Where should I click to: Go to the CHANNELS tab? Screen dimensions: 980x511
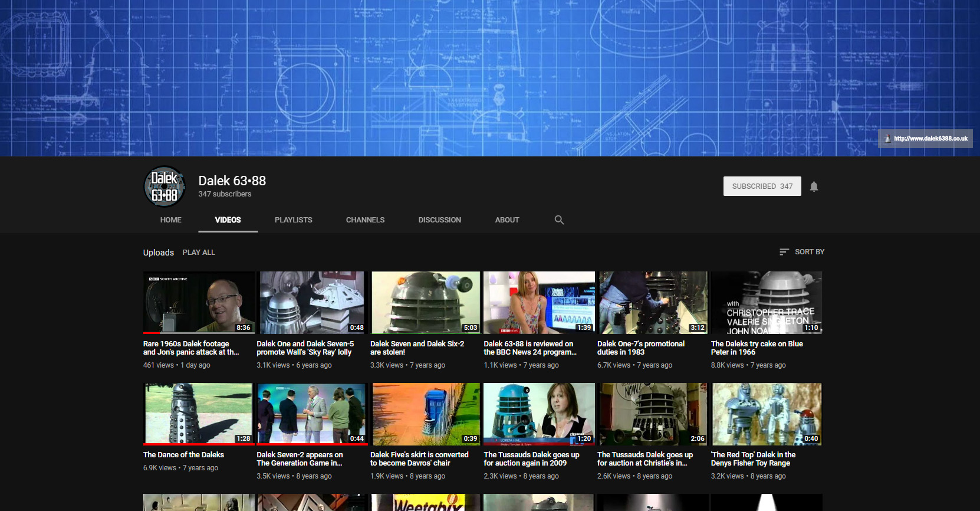click(x=365, y=220)
